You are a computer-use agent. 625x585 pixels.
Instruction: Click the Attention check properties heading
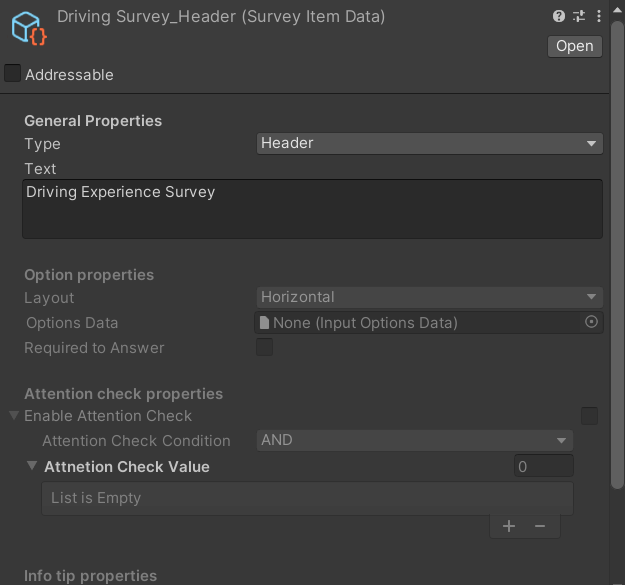pos(124,394)
